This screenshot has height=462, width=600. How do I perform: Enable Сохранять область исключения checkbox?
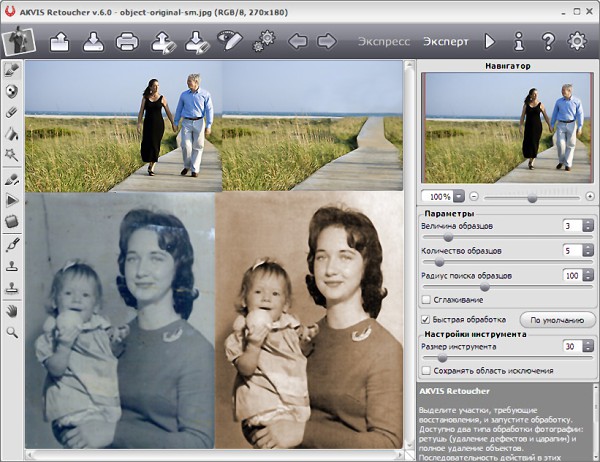pos(426,371)
